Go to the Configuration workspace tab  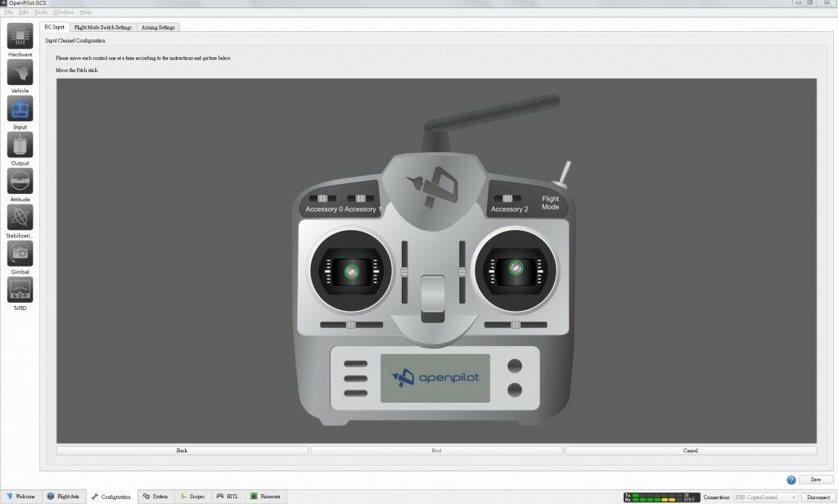point(111,497)
